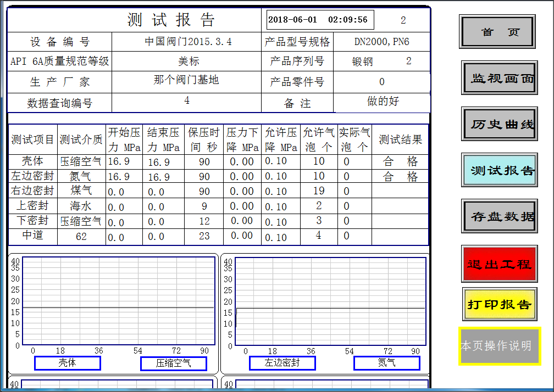Select the 压缩空气 label under the first chart
The width and height of the screenshot is (554, 392).
(174, 363)
